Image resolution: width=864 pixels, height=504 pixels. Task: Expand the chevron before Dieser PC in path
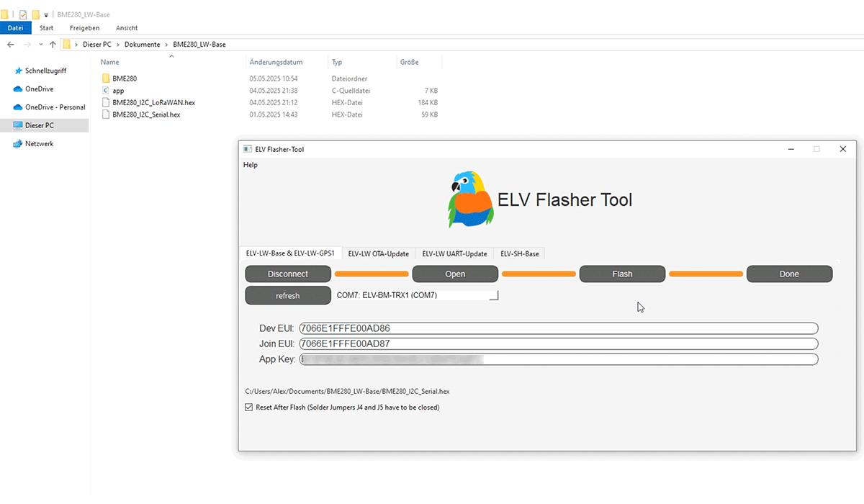77,45
